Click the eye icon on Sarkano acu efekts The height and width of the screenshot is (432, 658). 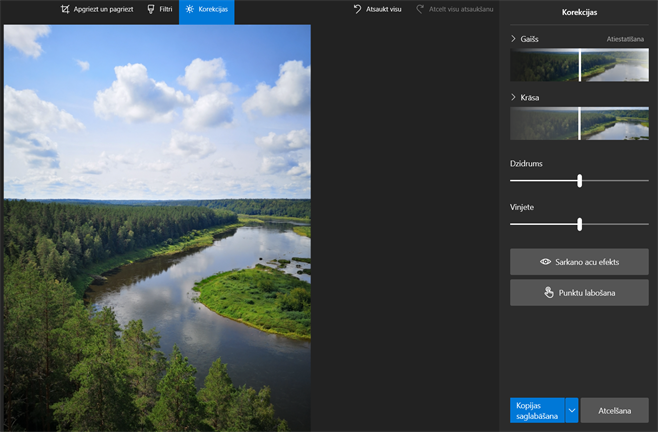546,262
